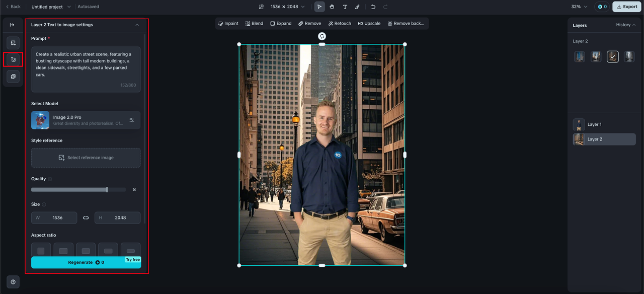Click the 152/800 character counter
644x294 pixels.
point(128,85)
